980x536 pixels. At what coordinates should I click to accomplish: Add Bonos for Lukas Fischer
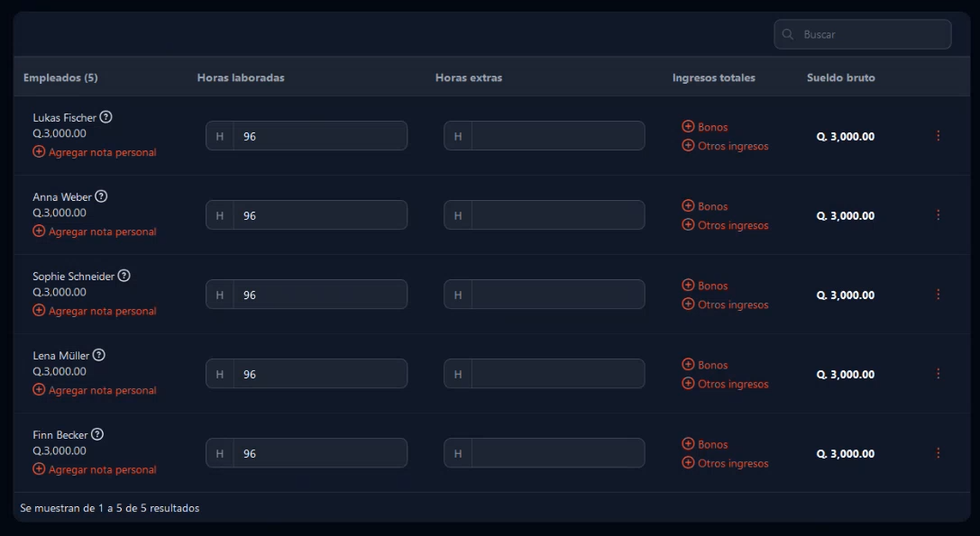pyautogui.click(x=704, y=127)
